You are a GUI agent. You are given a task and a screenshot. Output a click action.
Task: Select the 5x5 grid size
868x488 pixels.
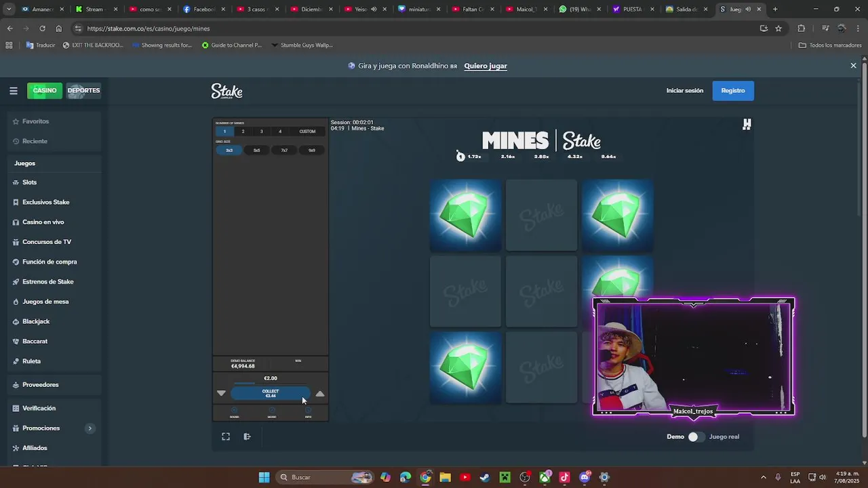point(256,150)
